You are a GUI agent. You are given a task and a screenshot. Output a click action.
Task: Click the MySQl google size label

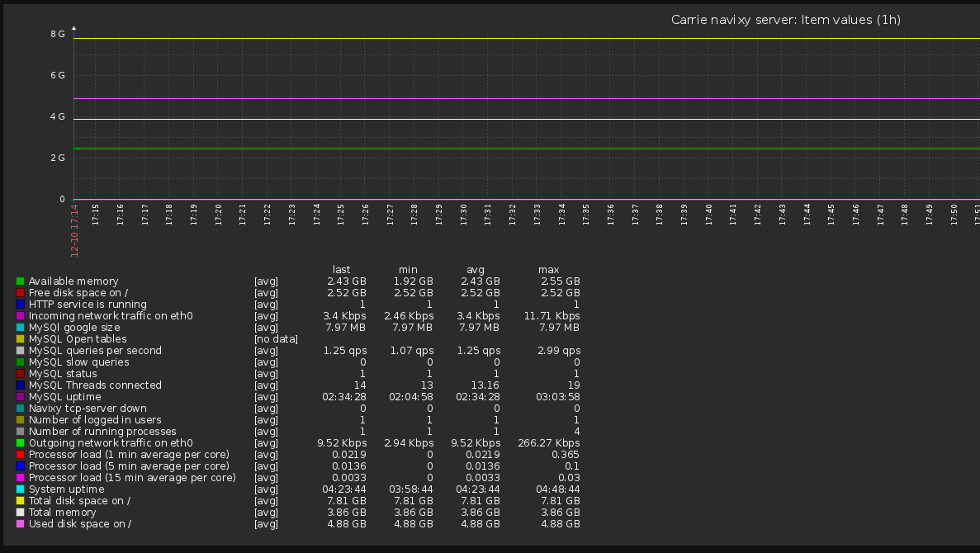[x=74, y=328]
